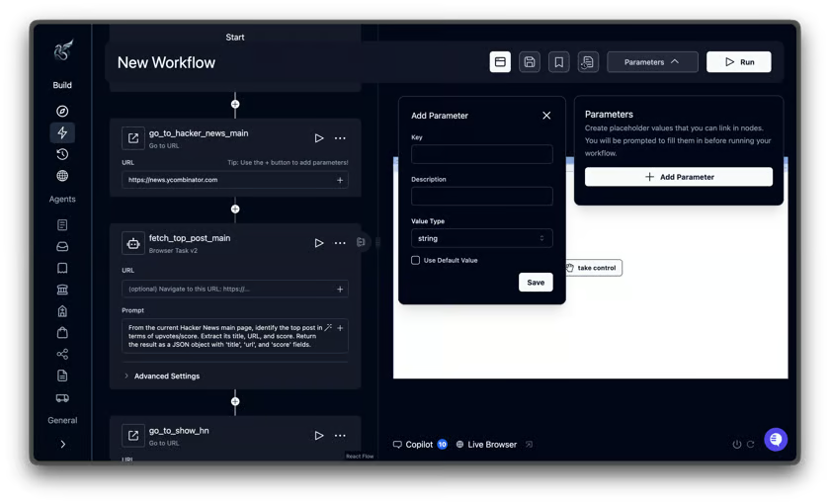The width and height of the screenshot is (830, 504).
Task: Click the magic wand improve-prompt icon
Action: click(x=328, y=328)
